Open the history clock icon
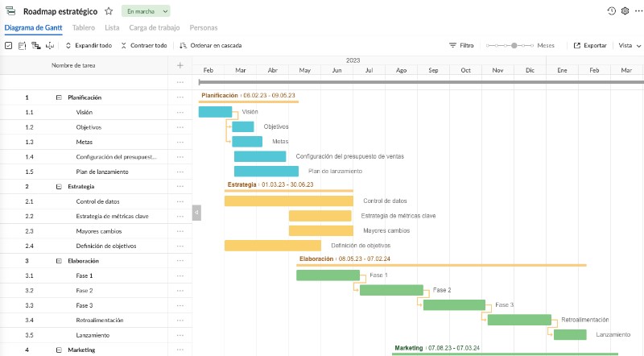Viewport: 644px width, 356px height. click(x=612, y=11)
